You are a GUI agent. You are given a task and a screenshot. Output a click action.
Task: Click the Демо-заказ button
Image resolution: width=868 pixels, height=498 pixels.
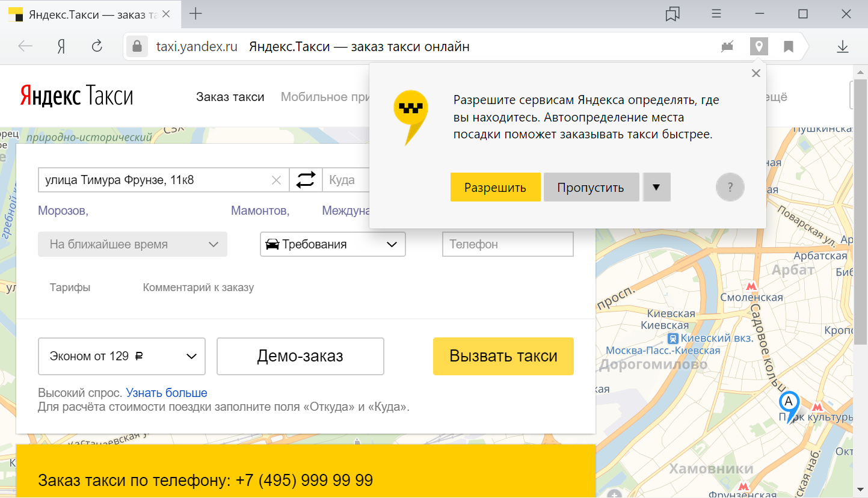point(300,356)
